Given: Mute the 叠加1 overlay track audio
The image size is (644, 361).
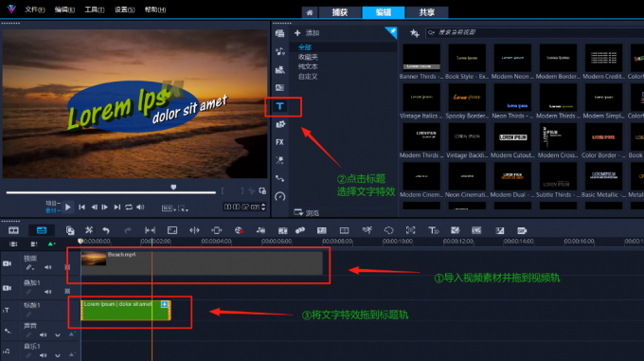Looking at the screenshot, I should [48, 292].
